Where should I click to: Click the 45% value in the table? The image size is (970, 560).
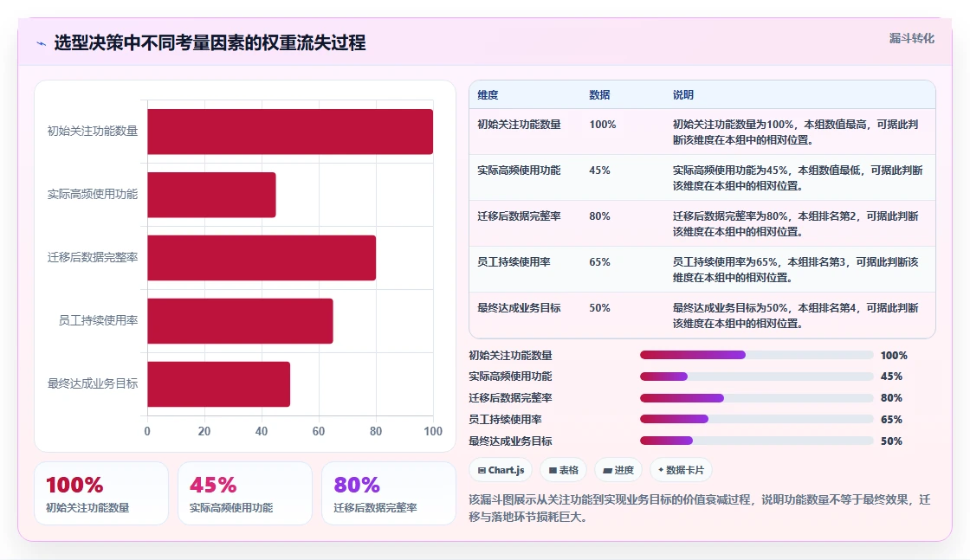(599, 170)
